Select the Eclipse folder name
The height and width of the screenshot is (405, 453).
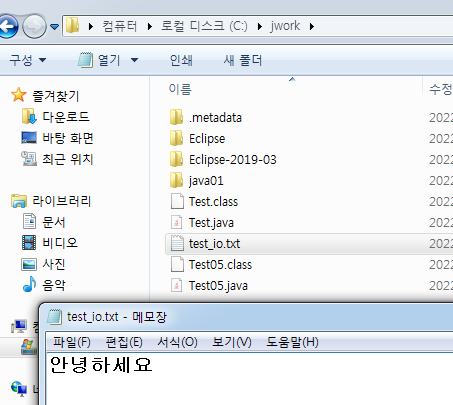(207, 139)
